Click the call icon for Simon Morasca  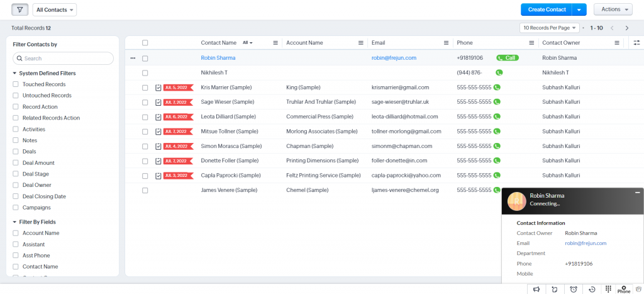pyautogui.click(x=497, y=146)
